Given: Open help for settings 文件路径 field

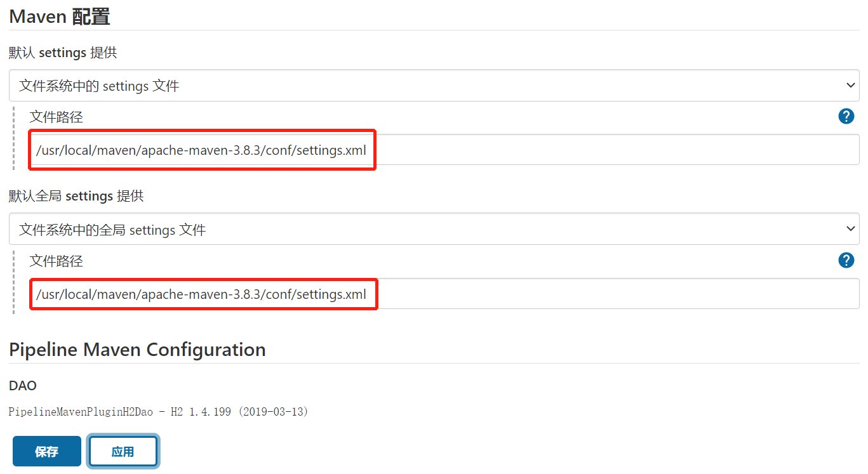Looking at the screenshot, I should click(846, 116).
